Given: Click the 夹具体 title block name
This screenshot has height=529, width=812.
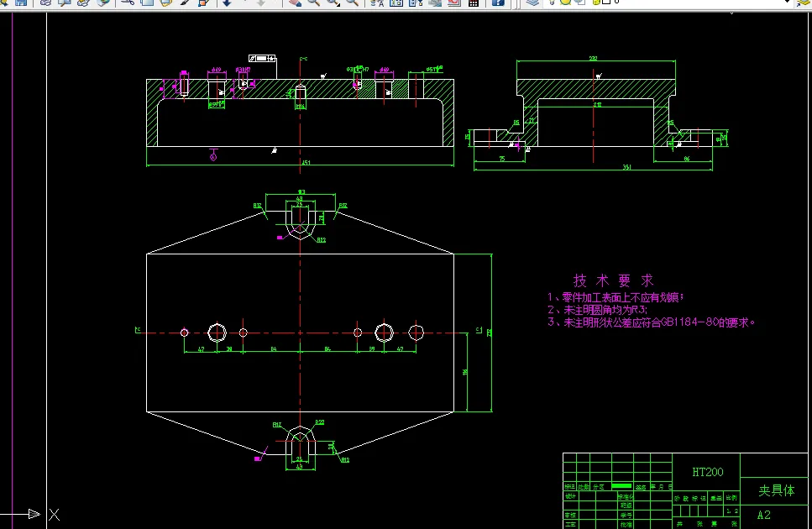Looking at the screenshot, I should click(x=776, y=490).
